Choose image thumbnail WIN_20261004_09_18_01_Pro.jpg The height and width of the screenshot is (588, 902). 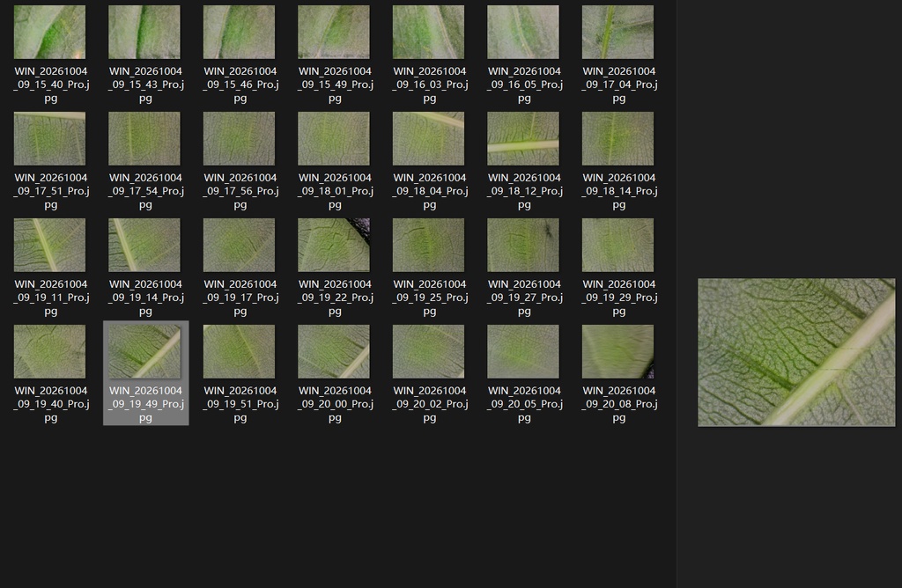334,138
